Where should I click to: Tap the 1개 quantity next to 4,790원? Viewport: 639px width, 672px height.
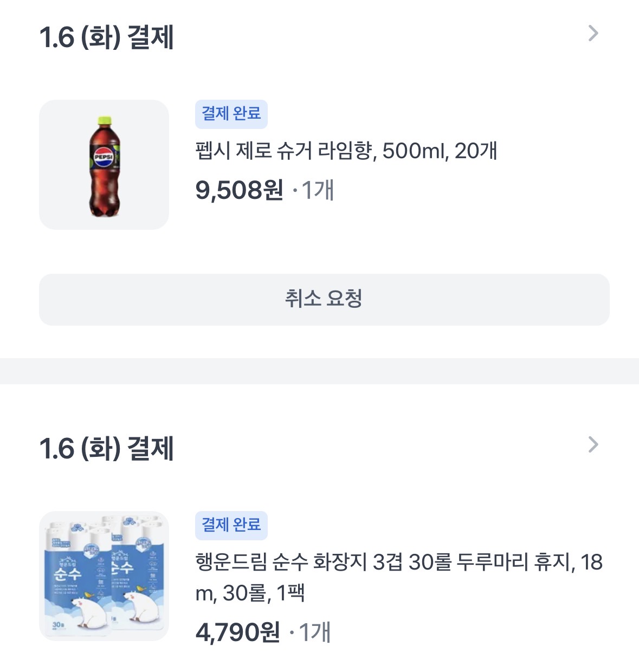tap(314, 632)
